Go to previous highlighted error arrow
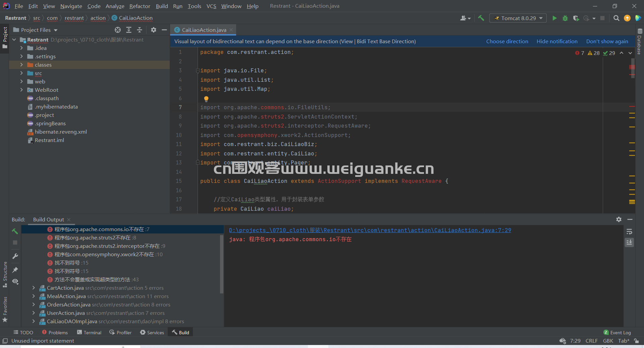This screenshot has width=644, height=348. click(x=622, y=53)
